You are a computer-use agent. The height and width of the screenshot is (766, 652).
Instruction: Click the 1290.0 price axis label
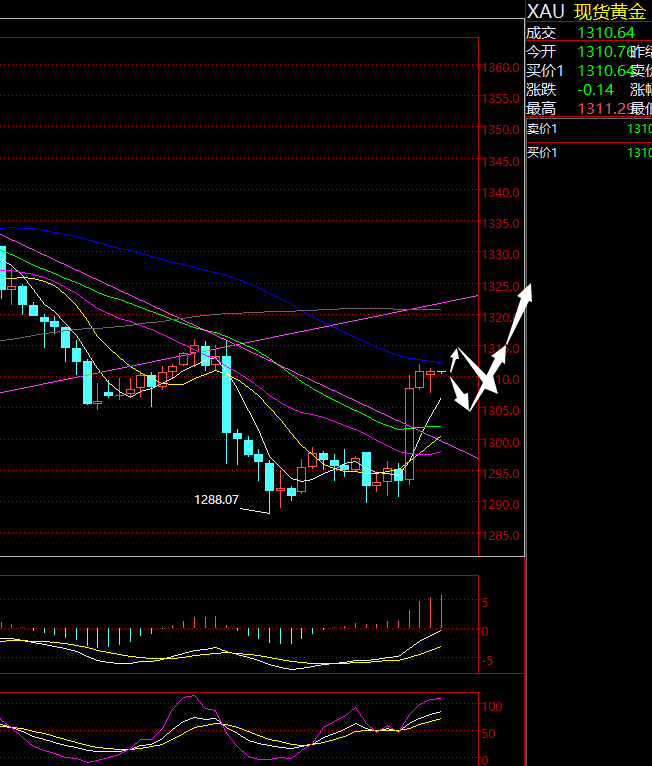tap(501, 505)
